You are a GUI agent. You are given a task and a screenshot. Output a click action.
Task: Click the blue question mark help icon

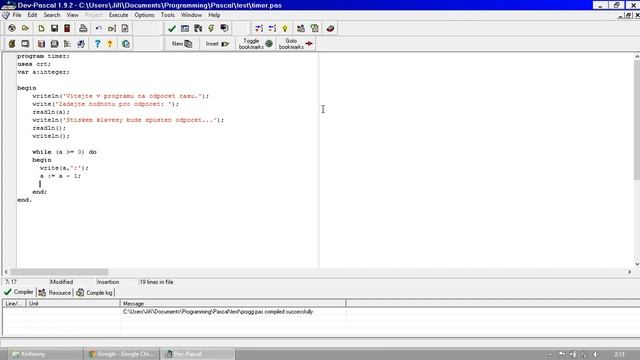click(97, 44)
